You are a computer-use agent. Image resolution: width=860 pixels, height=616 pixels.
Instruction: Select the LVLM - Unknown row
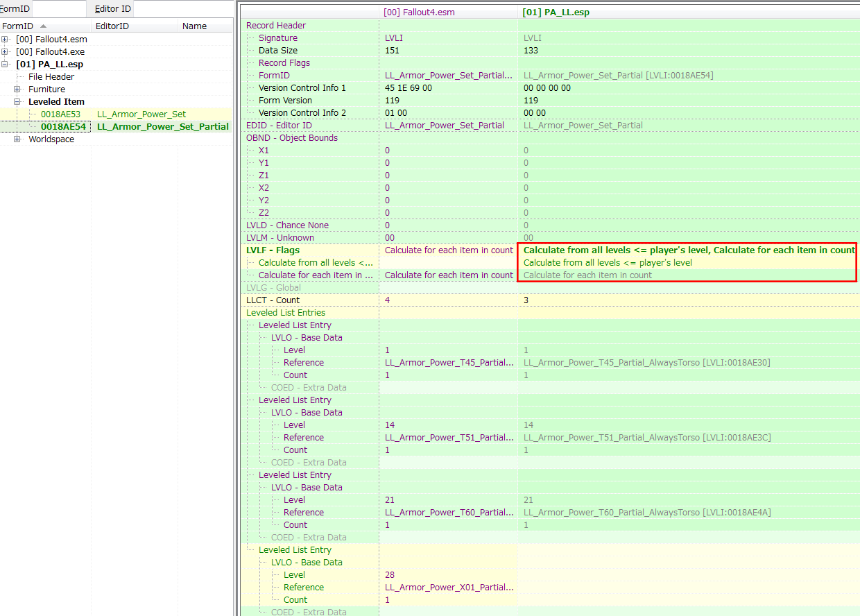pos(280,237)
